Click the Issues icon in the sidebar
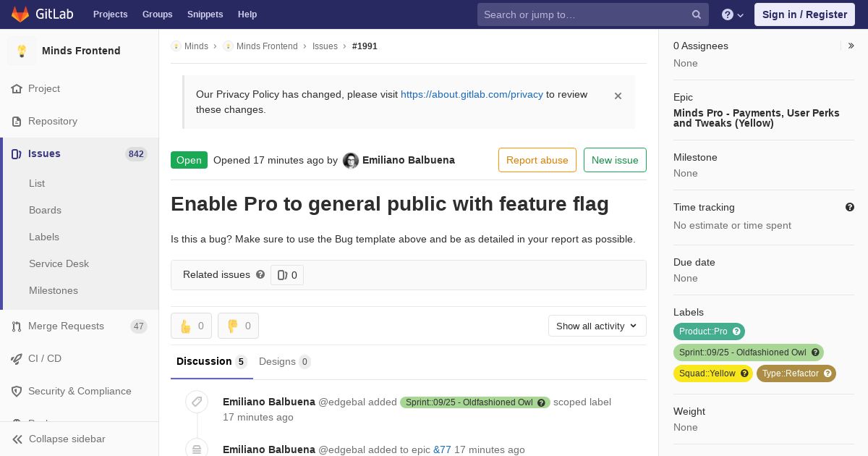The height and width of the screenshot is (456, 868). tap(17, 153)
